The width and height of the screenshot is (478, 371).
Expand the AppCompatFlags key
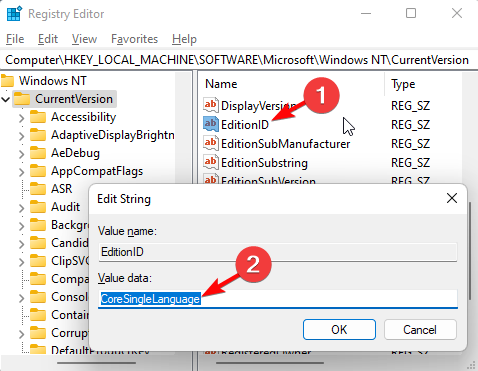21,172
